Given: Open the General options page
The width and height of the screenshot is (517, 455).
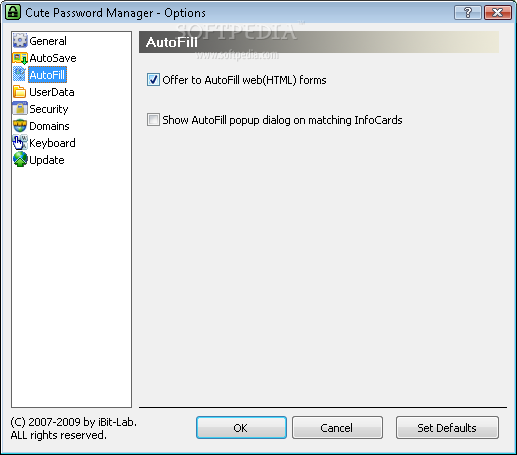Looking at the screenshot, I should [x=48, y=41].
